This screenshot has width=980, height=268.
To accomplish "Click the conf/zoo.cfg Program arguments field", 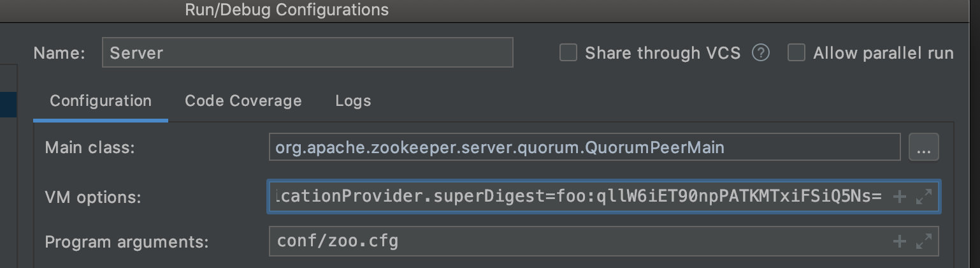I will (603, 241).
